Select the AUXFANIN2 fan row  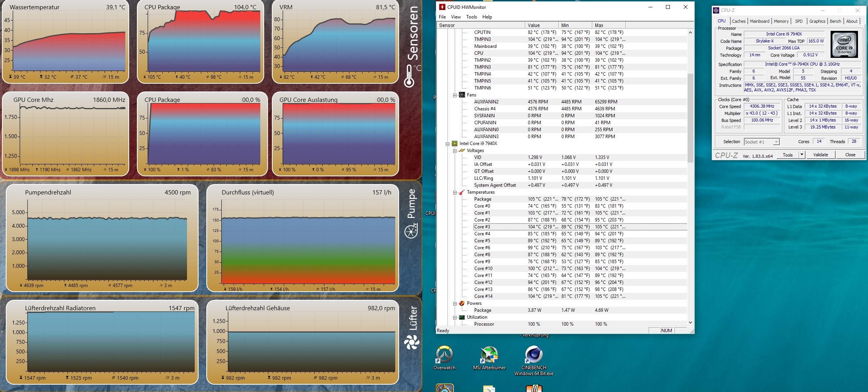click(x=580, y=102)
